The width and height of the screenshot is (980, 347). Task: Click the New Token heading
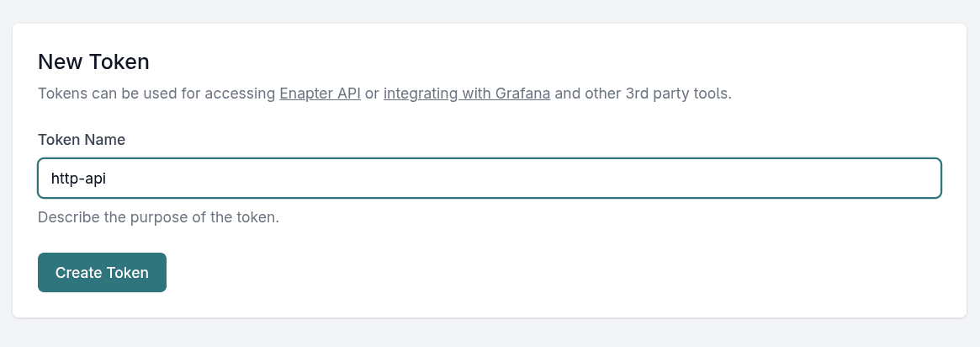click(x=93, y=61)
